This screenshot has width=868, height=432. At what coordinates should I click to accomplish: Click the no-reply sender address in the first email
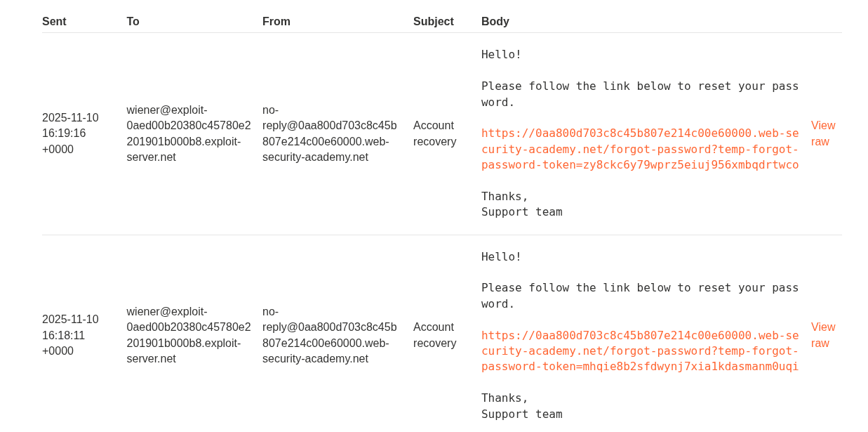point(329,133)
